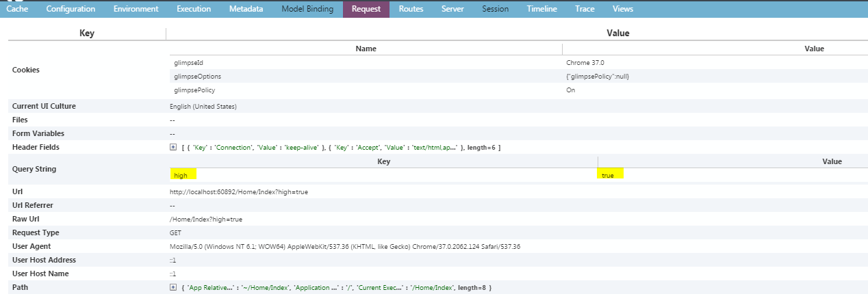
Task: Expand the Header Fields plus box
Action: pyautogui.click(x=173, y=147)
